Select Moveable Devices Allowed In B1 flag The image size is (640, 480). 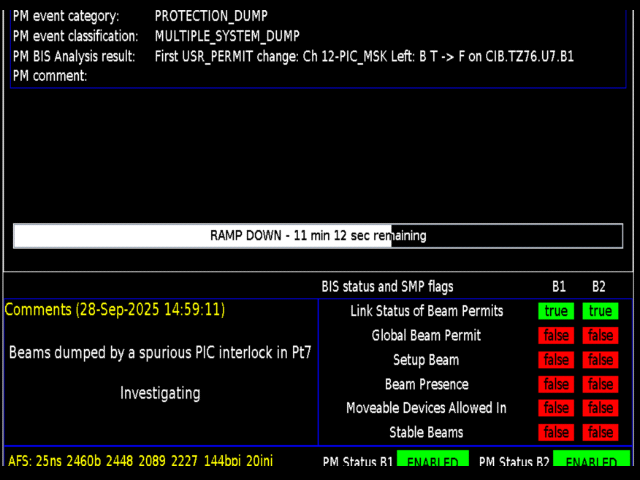pos(556,408)
